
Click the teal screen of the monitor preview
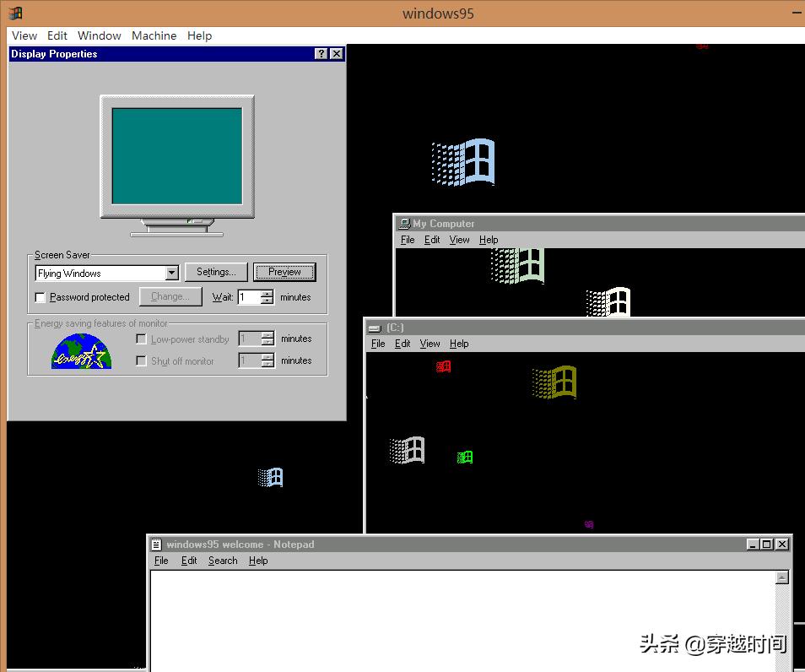tap(176, 156)
